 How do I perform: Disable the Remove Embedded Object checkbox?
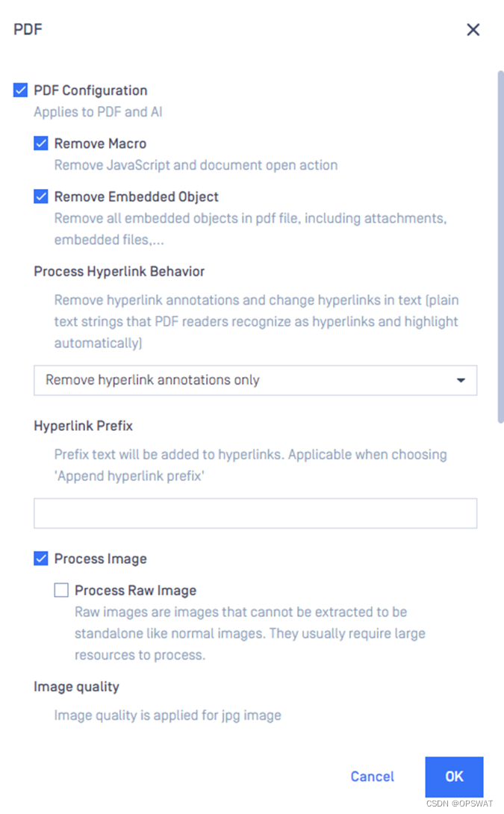41,196
